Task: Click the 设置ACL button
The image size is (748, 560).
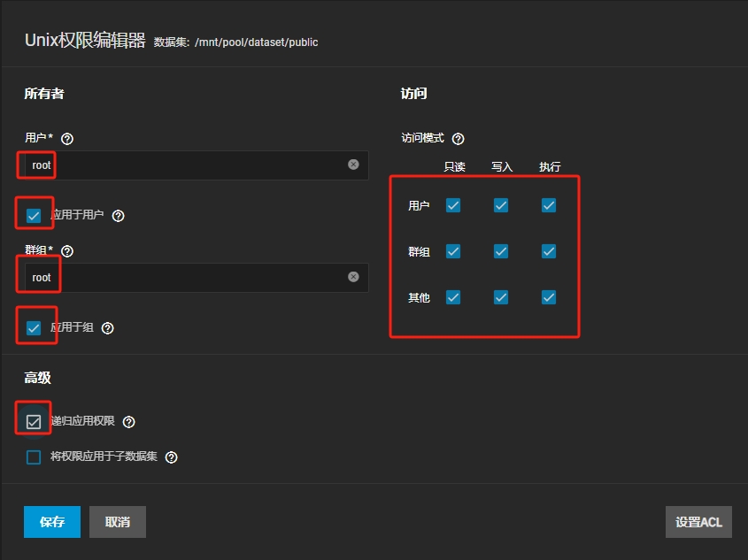Action: tap(698, 522)
